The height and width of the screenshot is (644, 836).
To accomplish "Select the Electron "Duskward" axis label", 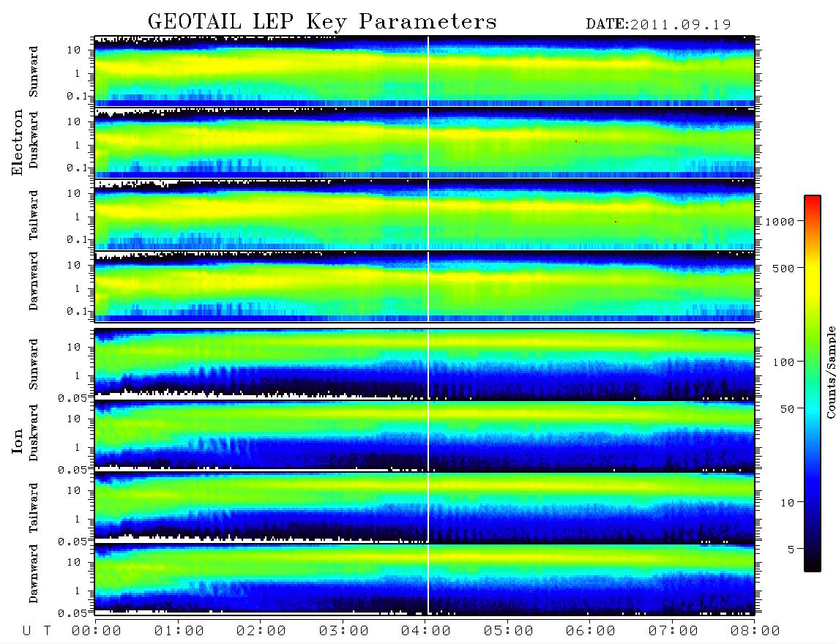I will tap(34, 140).
